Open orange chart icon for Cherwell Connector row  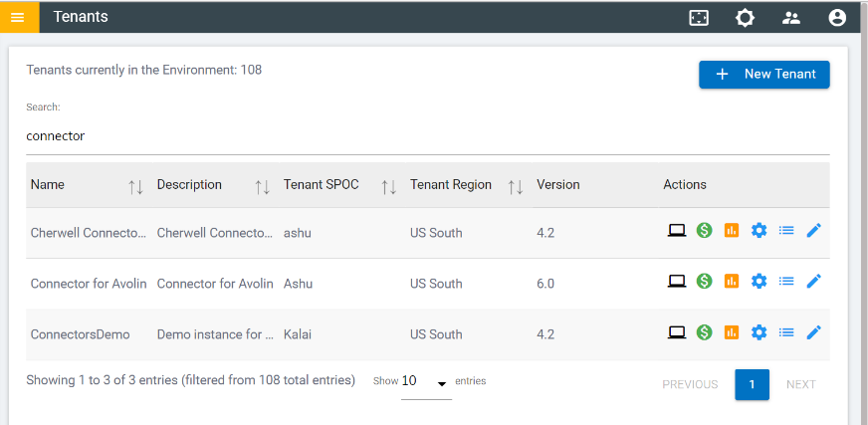tap(732, 230)
